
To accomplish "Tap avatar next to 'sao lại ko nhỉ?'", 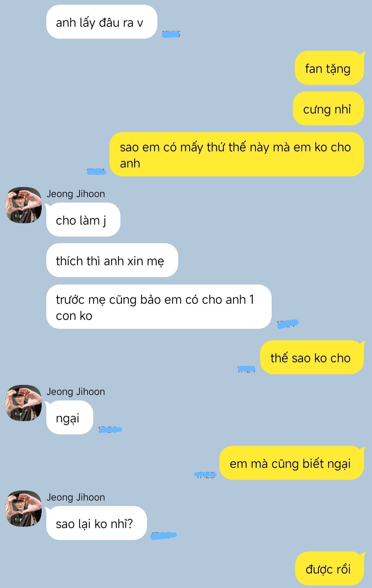I will (x=24, y=509).
